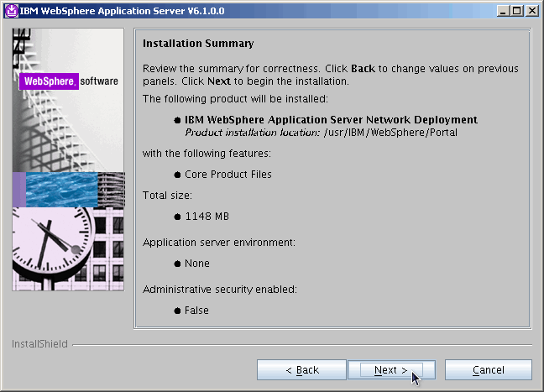
Task: Click the IBM WebSphere Application Server Network Deployment item
Action: coord(331,120)
